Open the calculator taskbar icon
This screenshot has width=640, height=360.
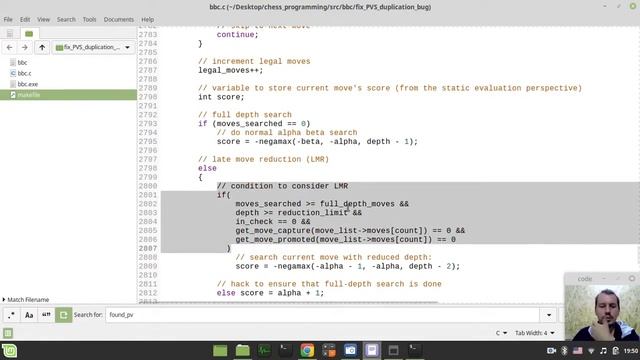coord(329,351)
